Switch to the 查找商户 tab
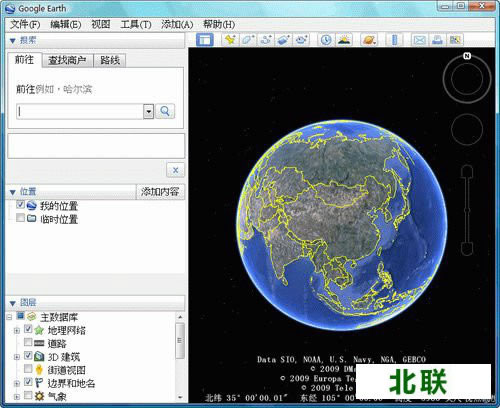This screenshot has width=500, height=408. (x=67, y=60)
